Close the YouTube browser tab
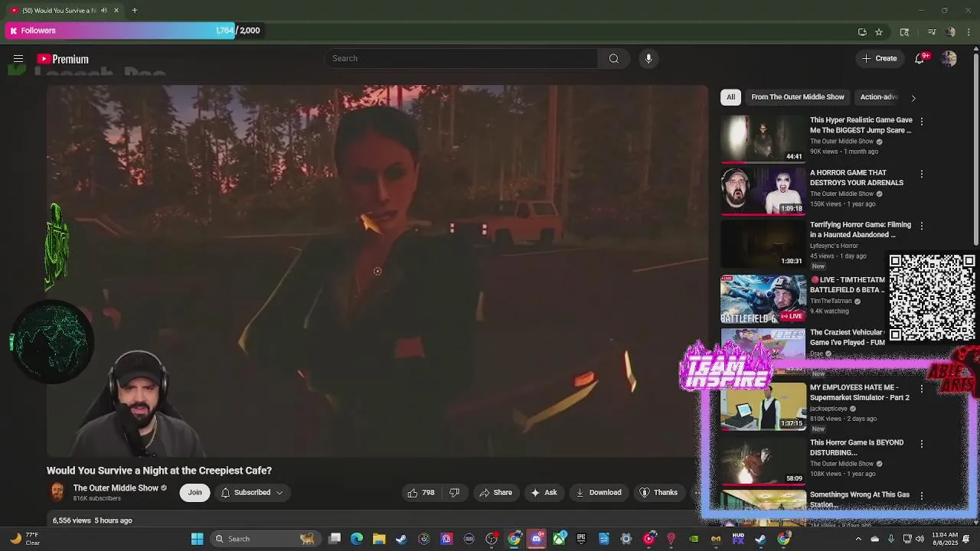This screenshot has width=980, height=551. tap(116, 10)
